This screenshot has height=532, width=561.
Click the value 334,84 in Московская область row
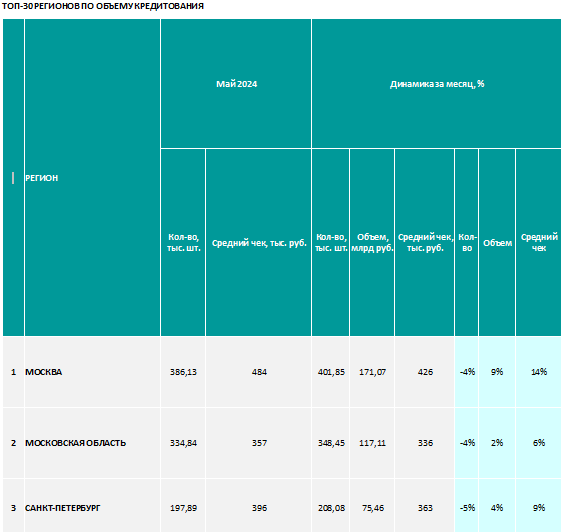183,443
